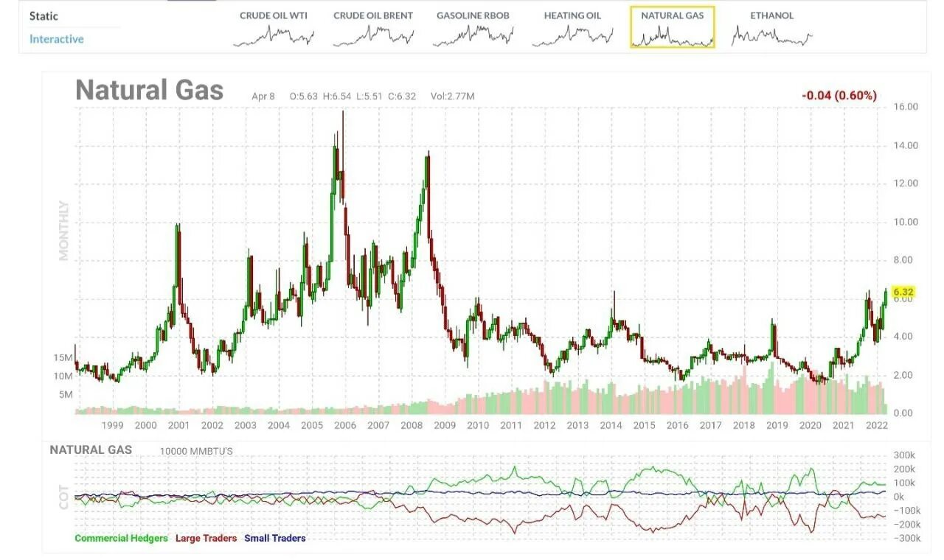Click the 12.00 price axis label
Screen dimensions: 944x560
[x=906, y=183]
